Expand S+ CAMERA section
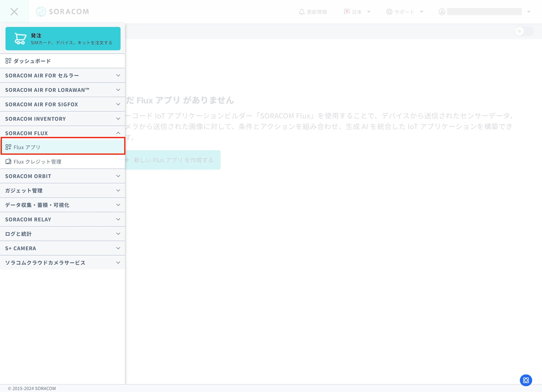542x392 pixels. (62, 248)
